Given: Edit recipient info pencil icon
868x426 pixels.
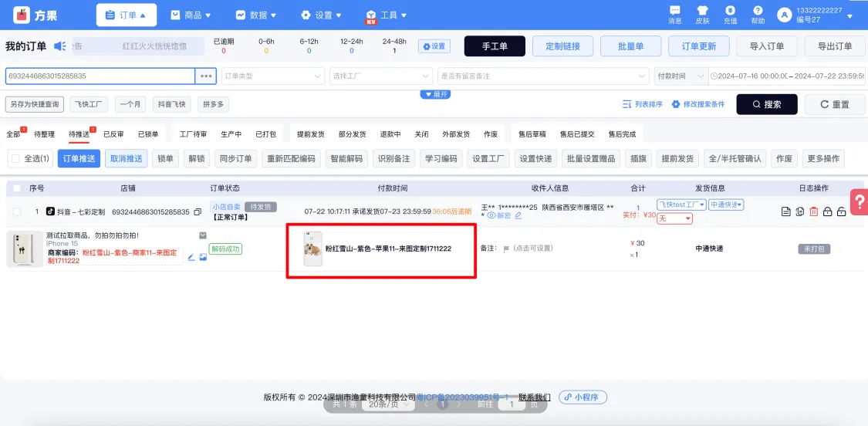Looking at the screenshot, I should pyautogui.click(x=518, y=215).
